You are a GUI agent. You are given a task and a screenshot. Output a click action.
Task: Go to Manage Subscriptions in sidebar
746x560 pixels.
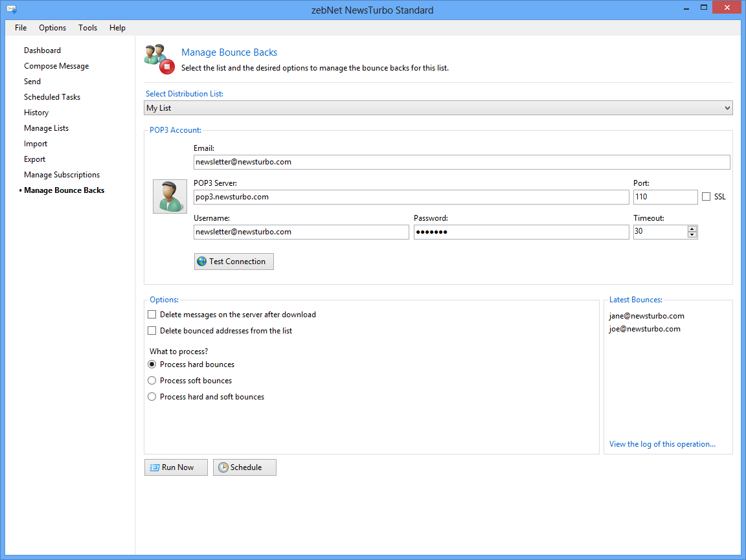tap(62, 175)
